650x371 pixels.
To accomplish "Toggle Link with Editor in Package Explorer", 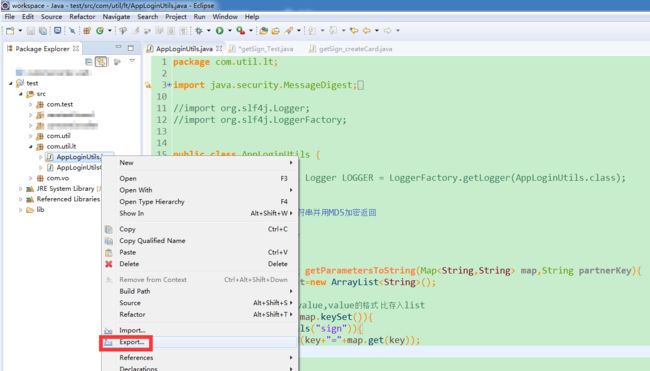I will (x=101, y=62).
